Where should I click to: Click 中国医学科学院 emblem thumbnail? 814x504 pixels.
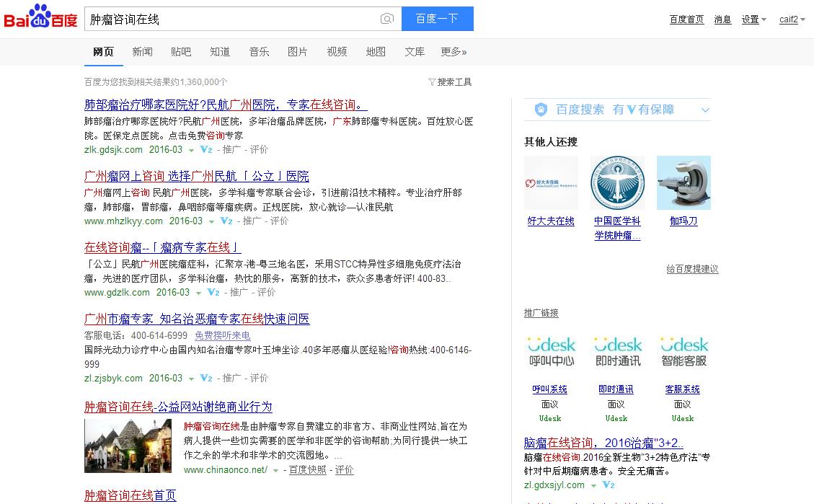[x=617, y=182]
